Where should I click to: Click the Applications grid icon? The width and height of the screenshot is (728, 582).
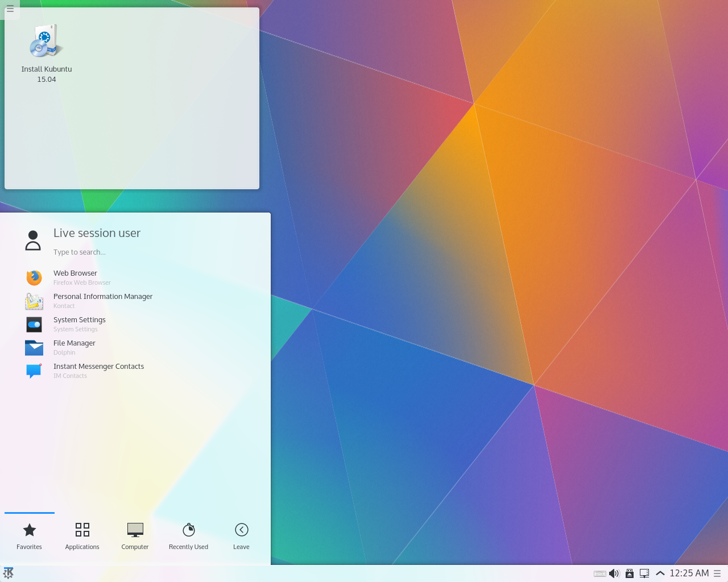(x=82, y=530)
